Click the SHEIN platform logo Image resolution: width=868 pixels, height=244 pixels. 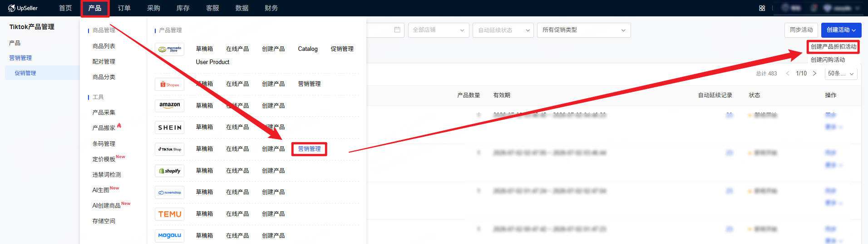pyautogui.click(x=169, y=127)
